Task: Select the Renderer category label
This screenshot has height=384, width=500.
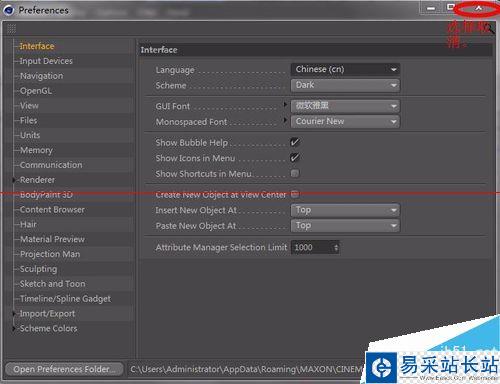Action: pos(37,180)
